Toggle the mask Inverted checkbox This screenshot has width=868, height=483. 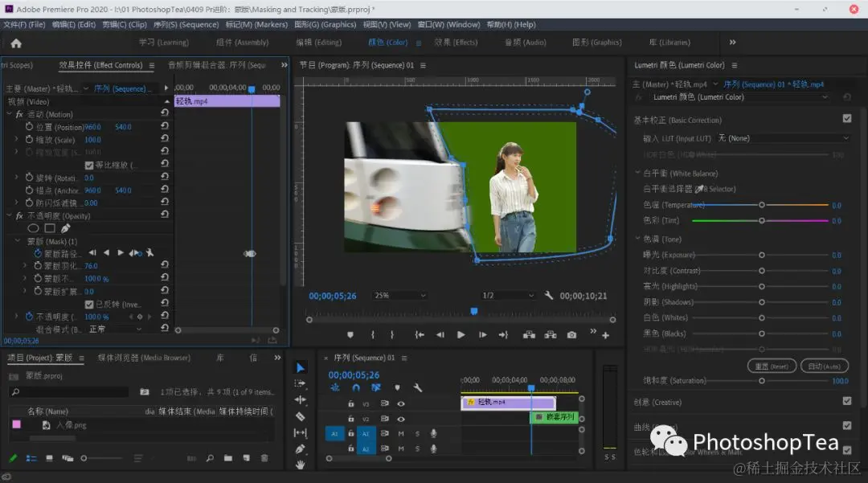pos(89,305)
